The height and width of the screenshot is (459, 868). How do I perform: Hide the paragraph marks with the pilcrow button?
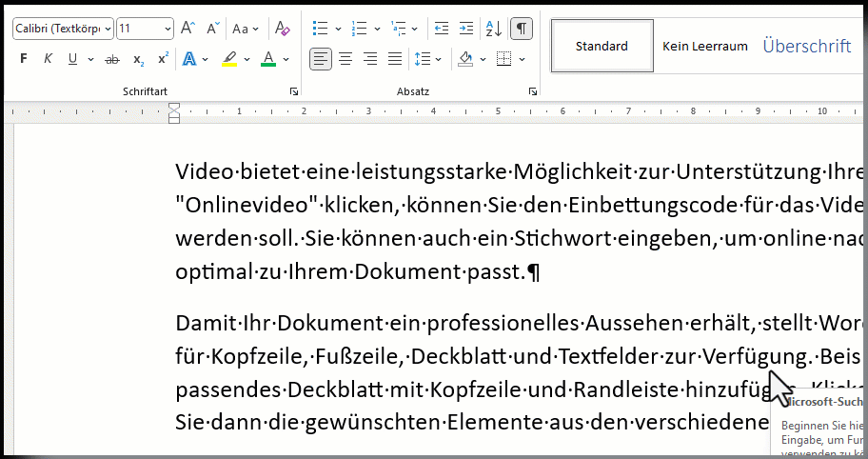pos(522,29)
